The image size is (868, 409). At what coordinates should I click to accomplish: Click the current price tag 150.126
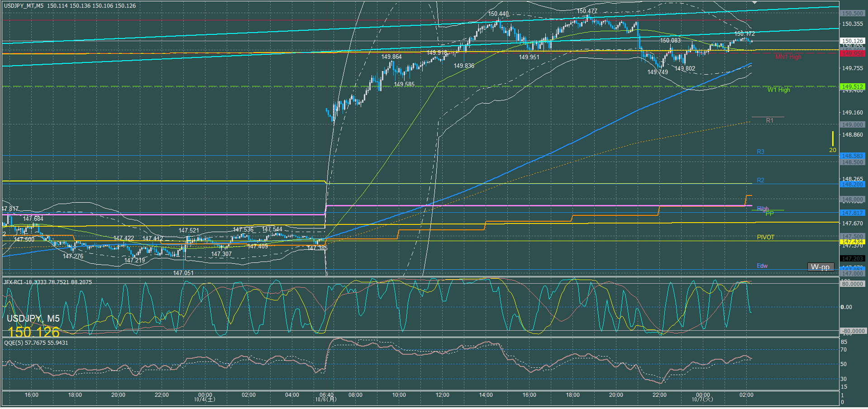(x=852, y=41)
